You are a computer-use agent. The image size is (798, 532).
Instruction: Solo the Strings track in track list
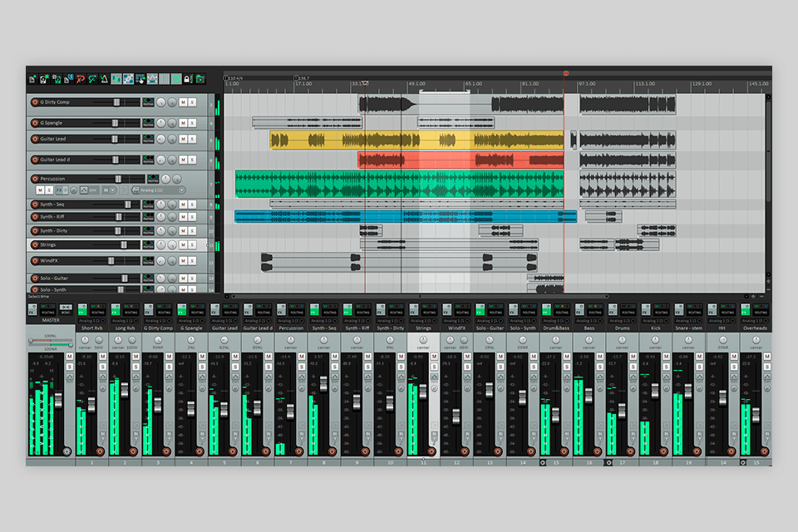[193, 245]
